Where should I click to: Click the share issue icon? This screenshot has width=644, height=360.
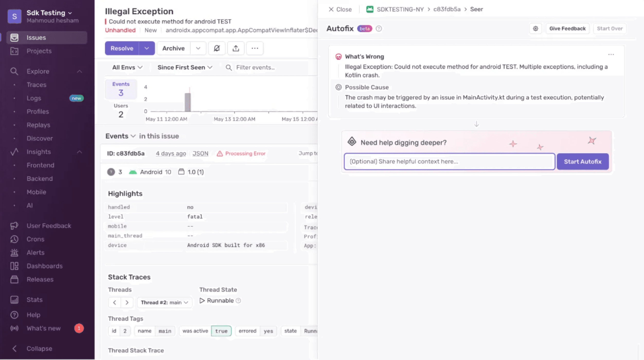[236, 48]
